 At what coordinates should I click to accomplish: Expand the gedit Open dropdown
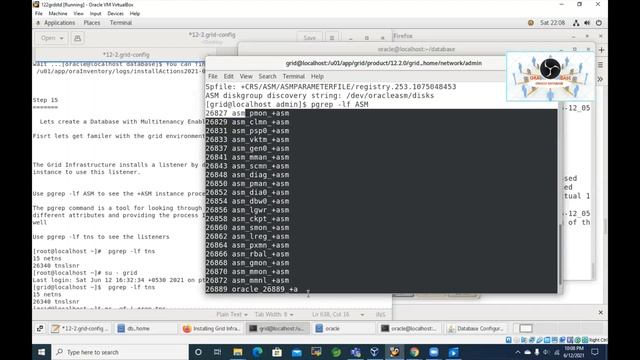[x=52, y=38]
